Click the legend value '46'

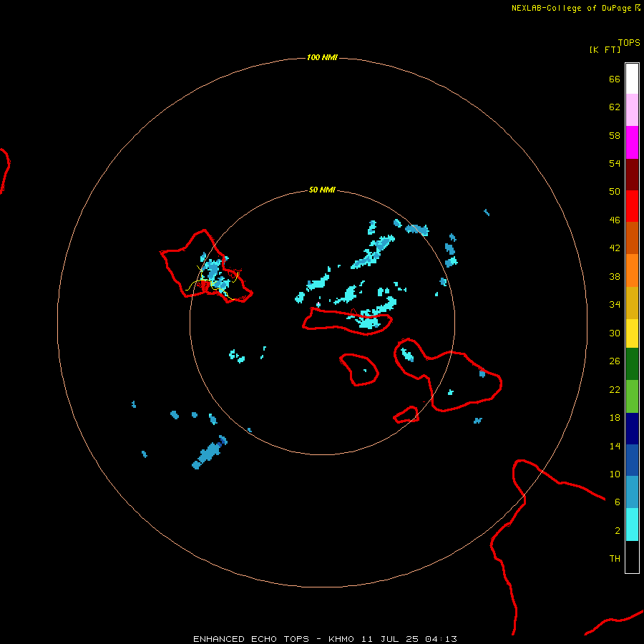pyautogui.click(x=615, y=220)
